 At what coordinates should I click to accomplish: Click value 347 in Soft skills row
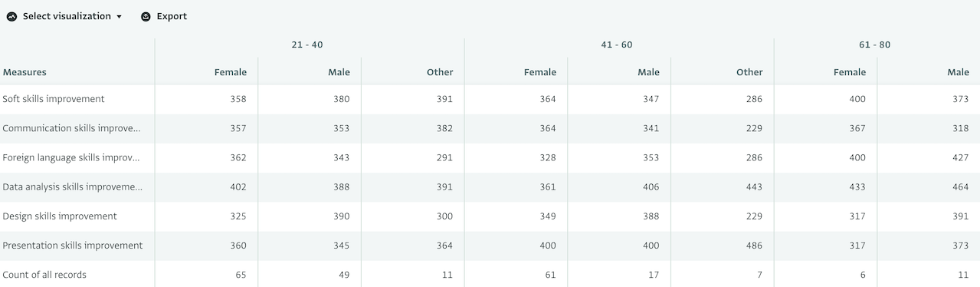point(651,99)
